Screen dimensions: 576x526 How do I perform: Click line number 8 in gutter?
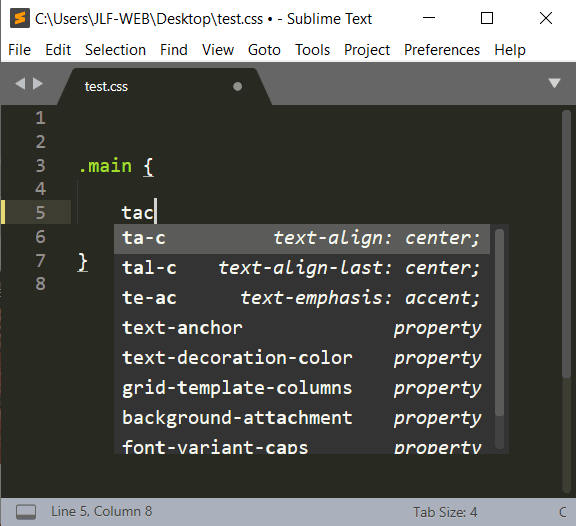40,284
